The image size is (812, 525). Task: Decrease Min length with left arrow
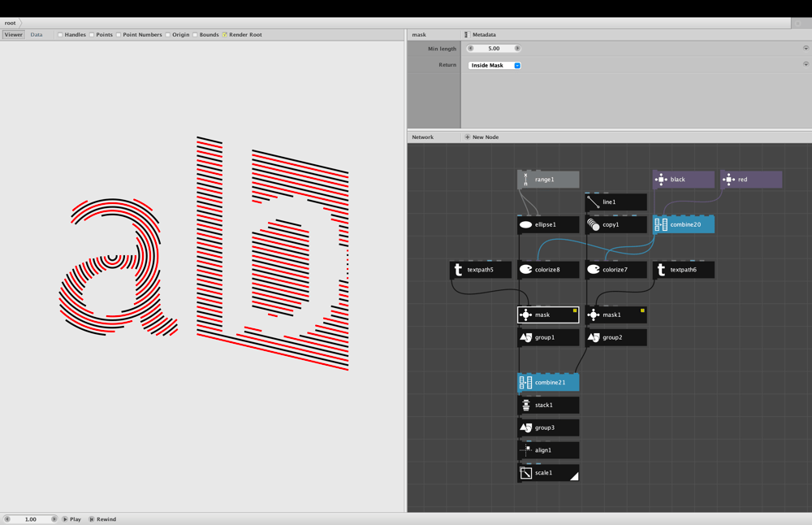(x=470, y=48)
